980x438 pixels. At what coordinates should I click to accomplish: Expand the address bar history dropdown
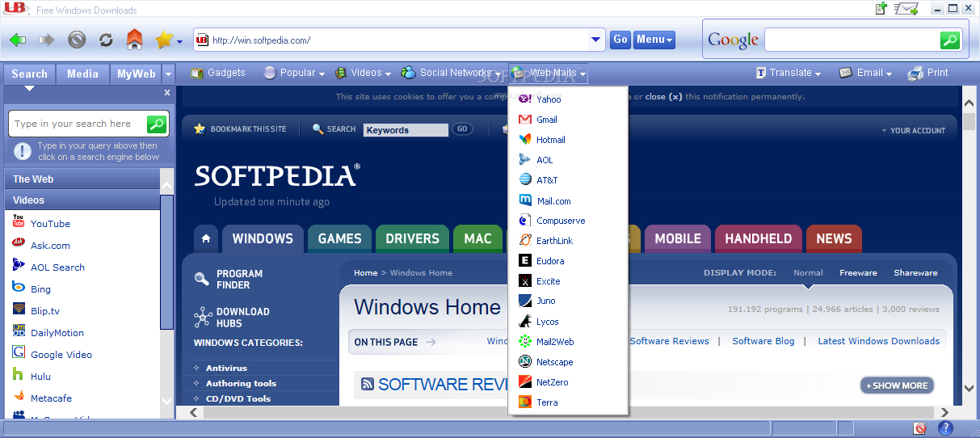(597, 40)
